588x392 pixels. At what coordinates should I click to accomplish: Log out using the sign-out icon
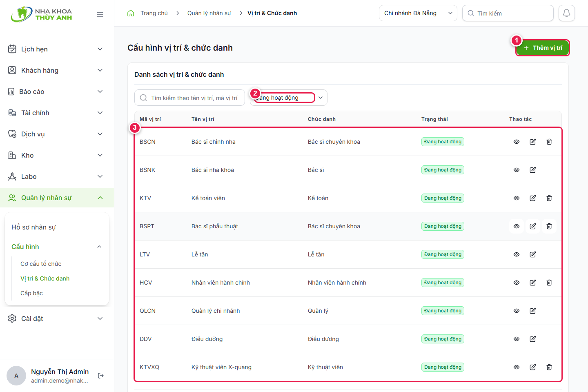101,376
